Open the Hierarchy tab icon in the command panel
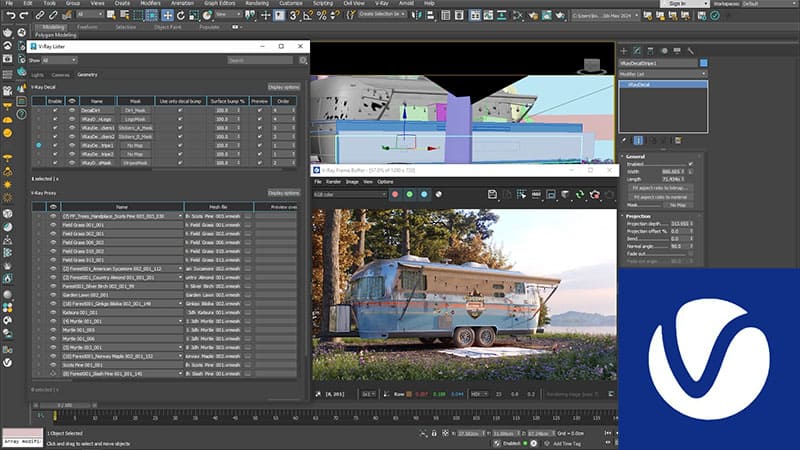This screenshot has width=800, height=450. pyautogui.click(x=650, y=51)
